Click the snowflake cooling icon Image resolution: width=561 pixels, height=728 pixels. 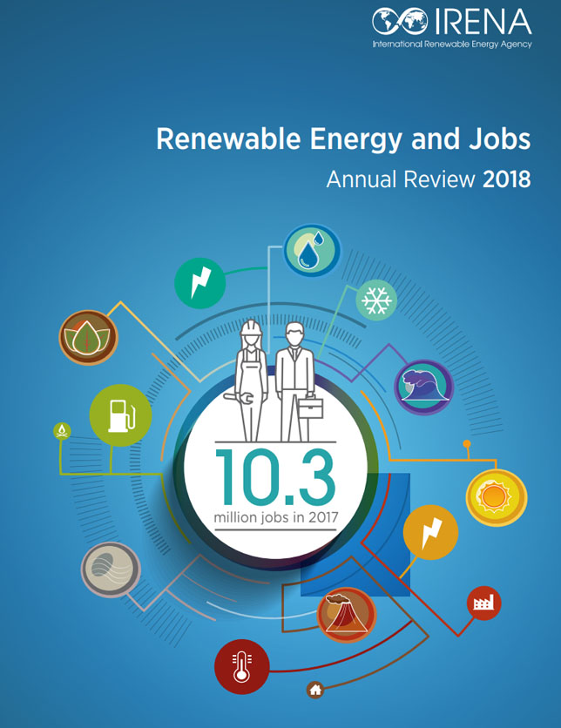(377, 300)
